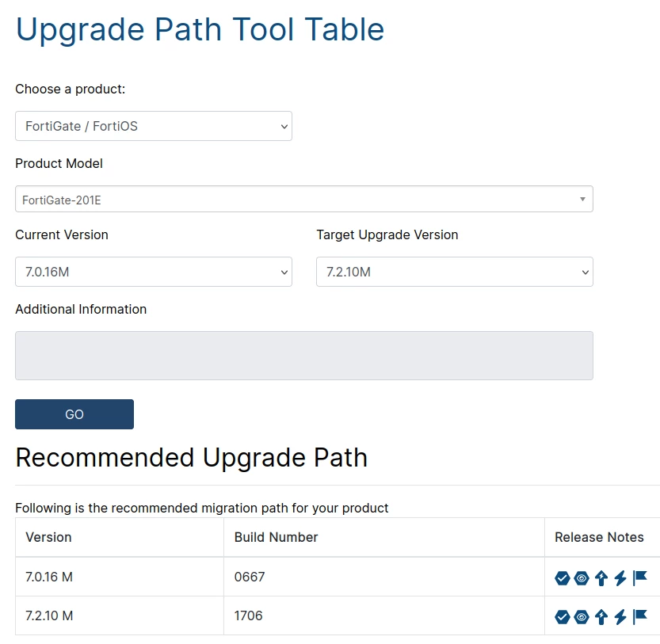Image resolution: width=660 pixels, height=644 pixels.
Task: Click the build number 0667 cell
Action: (383, 577)
